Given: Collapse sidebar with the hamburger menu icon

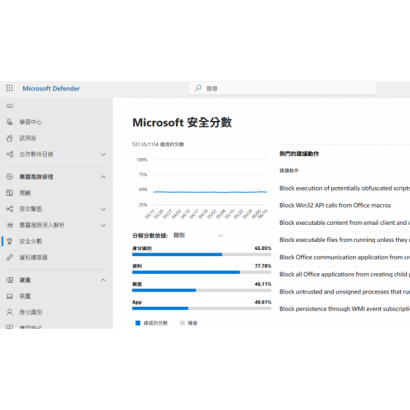Looking at the screenshot, I should coord(10,106).
